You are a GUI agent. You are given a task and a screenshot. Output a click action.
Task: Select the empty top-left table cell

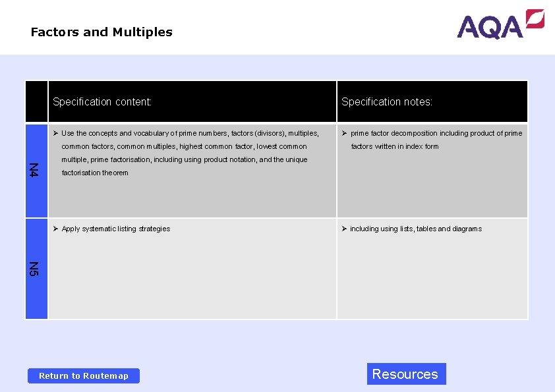(36, 101)
